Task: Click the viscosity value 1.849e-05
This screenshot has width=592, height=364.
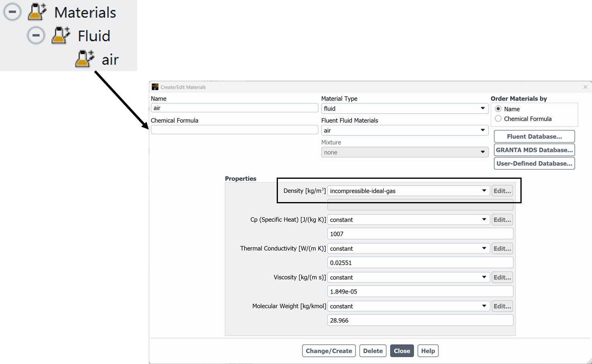Action: tap(420, 292)
